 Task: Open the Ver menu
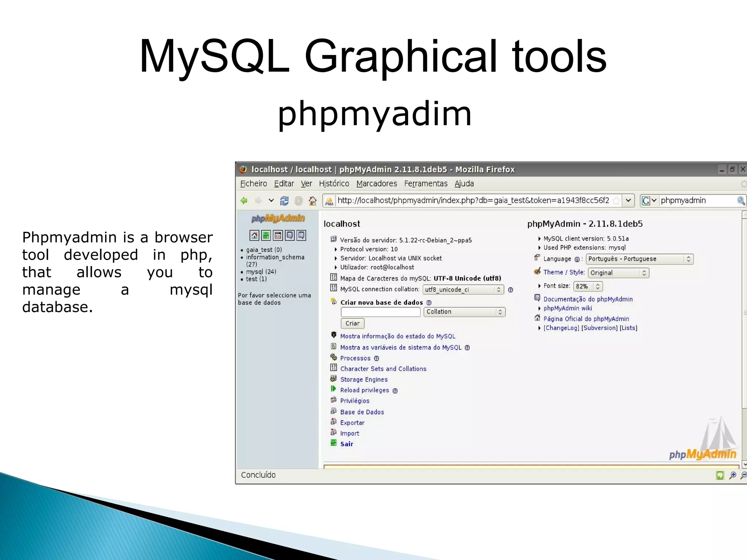point(306,183)
